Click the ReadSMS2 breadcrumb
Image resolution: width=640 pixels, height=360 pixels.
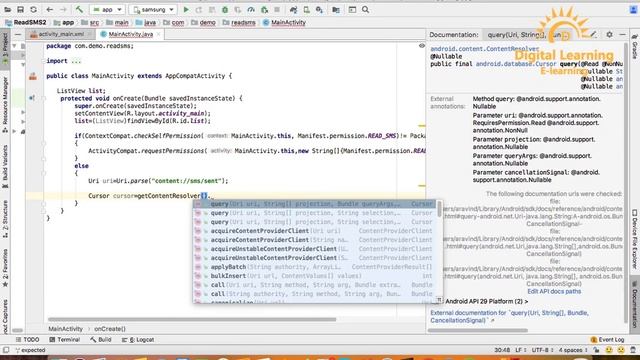pos(26,22)
